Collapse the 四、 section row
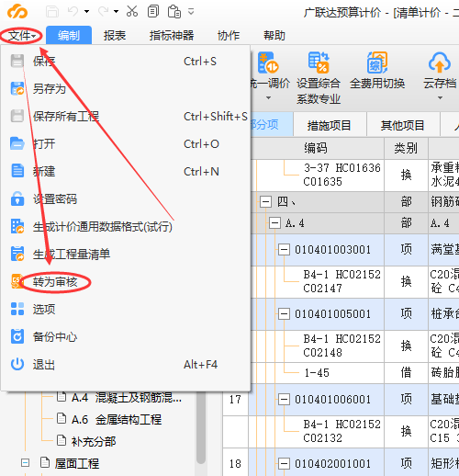Screen dimensions: 459x476 (x=265, y=202)
